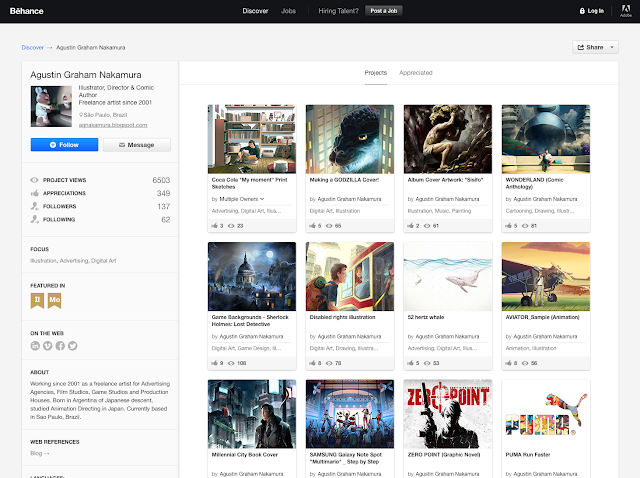This screenshot has height=478, width=640.
Task: Open the Facebook profile icon
Action: pos(60,346)
